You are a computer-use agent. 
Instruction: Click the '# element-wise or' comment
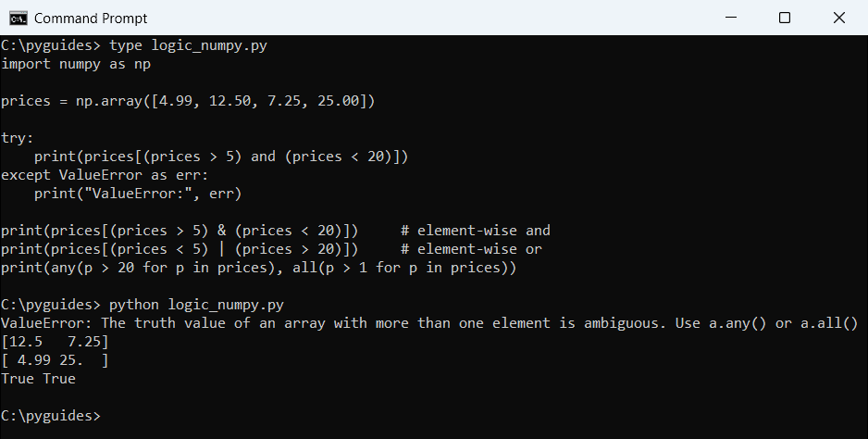click(471, 249)
